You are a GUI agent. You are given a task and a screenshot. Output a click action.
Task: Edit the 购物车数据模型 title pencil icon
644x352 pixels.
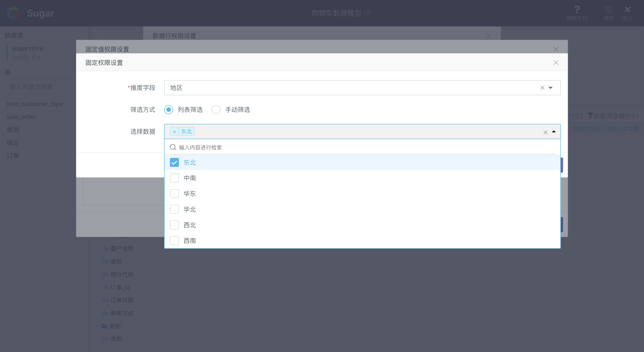click(367, 13)
